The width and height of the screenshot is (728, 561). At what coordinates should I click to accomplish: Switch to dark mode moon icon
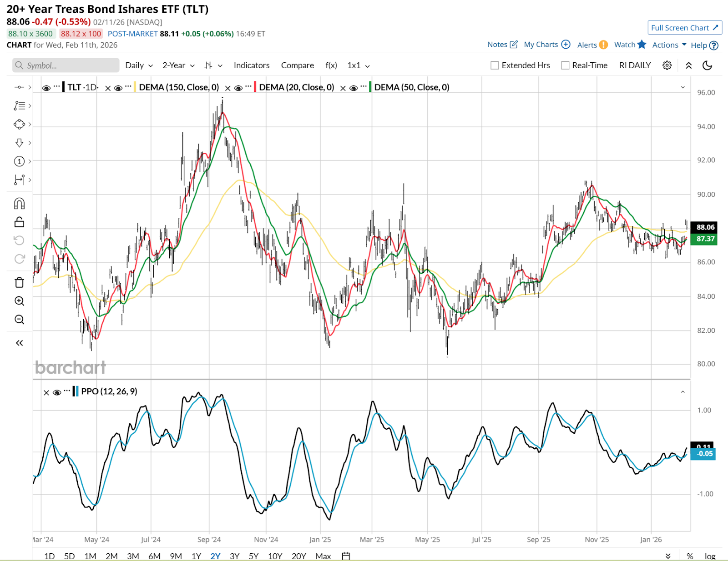707,65
